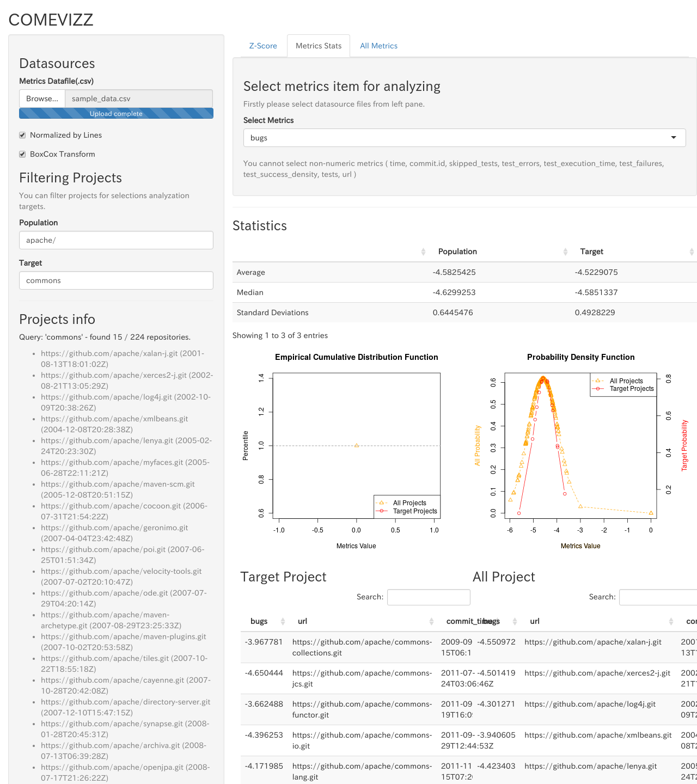Sort Statistics table by Population column arrows

(565, 252)
